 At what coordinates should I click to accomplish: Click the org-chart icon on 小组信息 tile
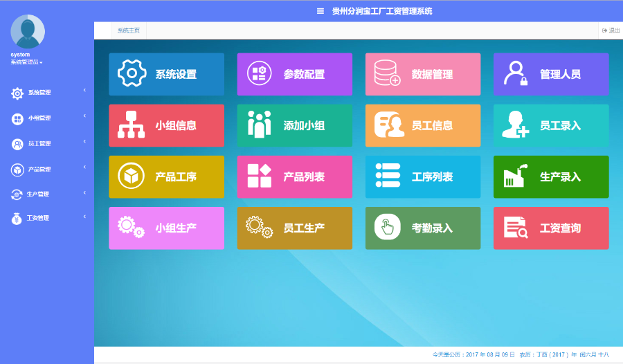132,125
